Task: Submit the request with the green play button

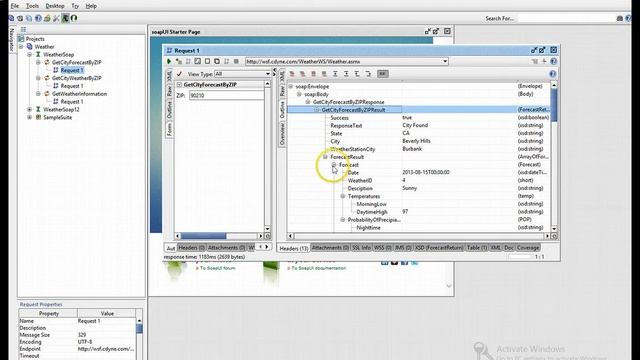Action: tap(169, 61)
